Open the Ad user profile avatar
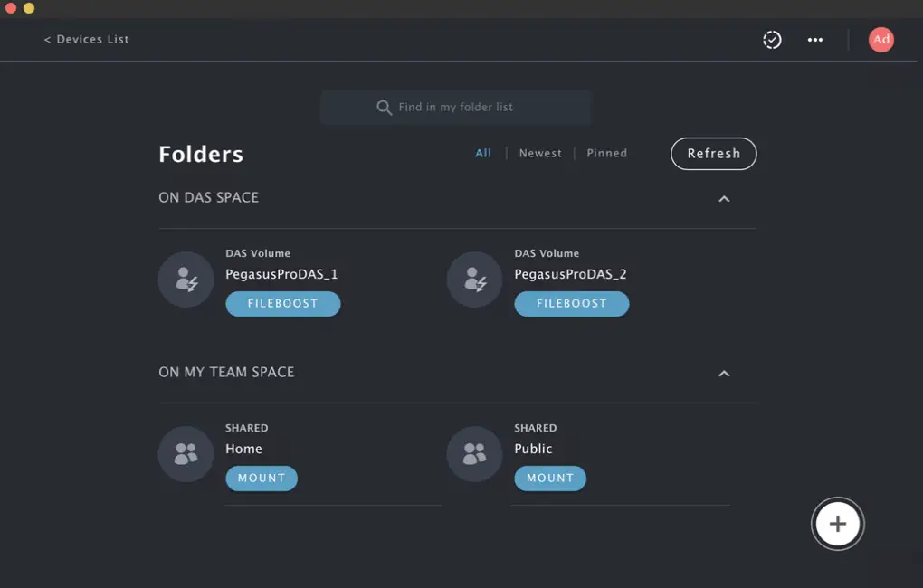923x588 pixels. point(880,40)
